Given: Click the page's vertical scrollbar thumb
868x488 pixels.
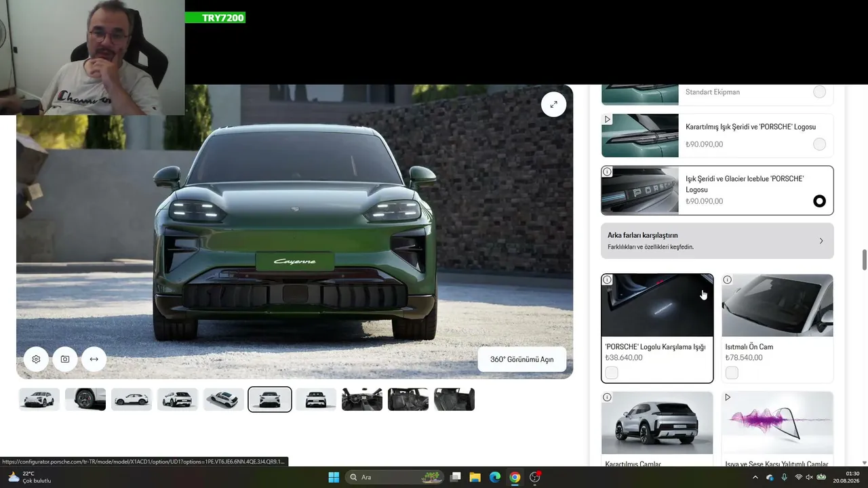Looking at the screenshot, I should click(x=865, y=260).
